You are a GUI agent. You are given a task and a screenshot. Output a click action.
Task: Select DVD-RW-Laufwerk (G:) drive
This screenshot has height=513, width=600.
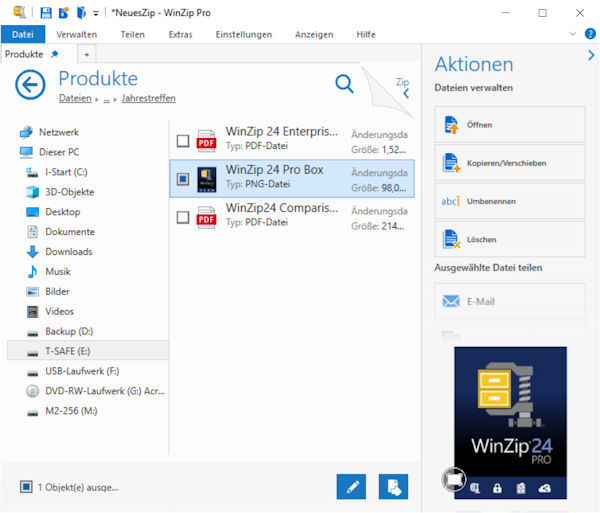coord(95,391)
